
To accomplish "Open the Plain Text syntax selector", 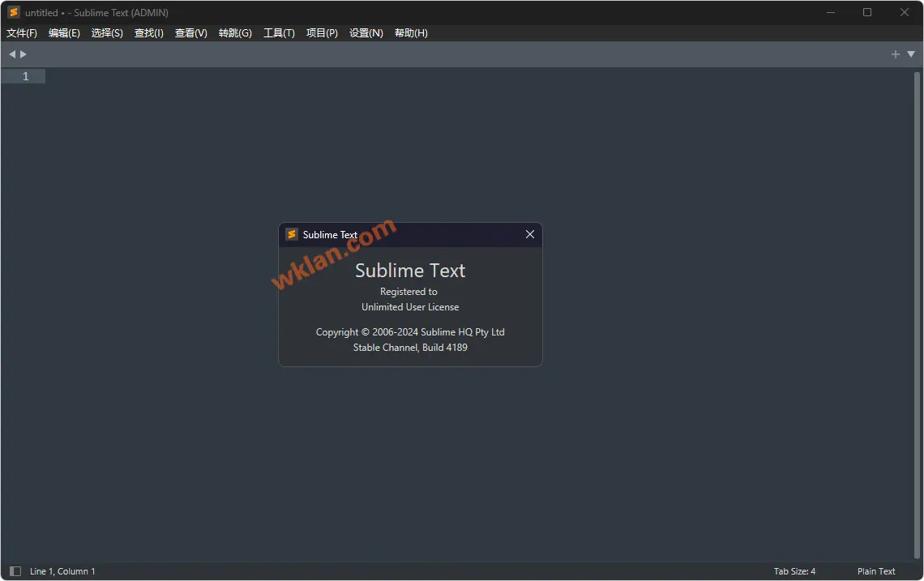I will pos(875,571).
